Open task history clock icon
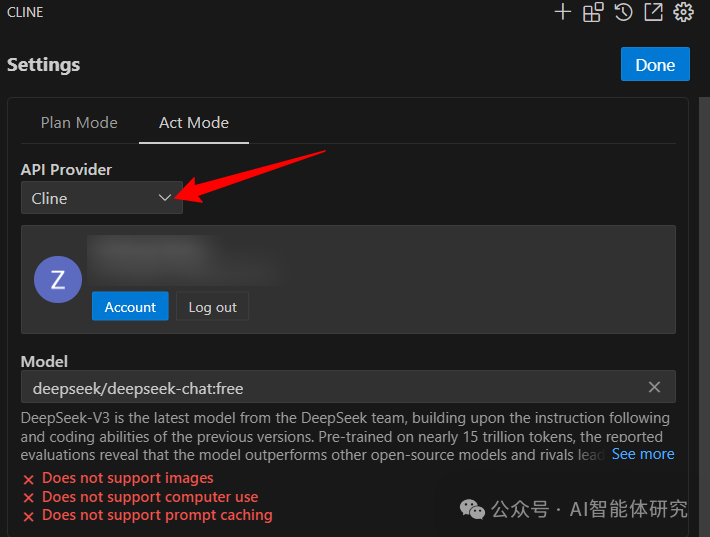This screenshot has width=710, height=537. (x=624, y=12)
